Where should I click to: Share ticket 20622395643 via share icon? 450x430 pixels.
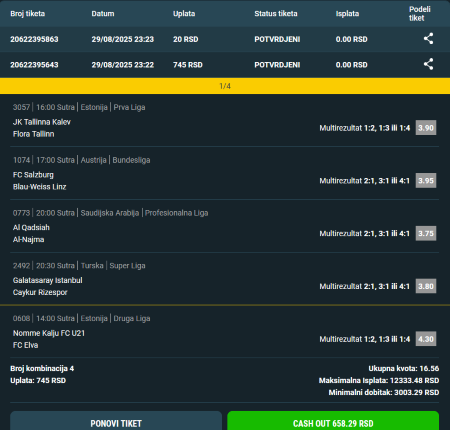click(x=428, y=64)
